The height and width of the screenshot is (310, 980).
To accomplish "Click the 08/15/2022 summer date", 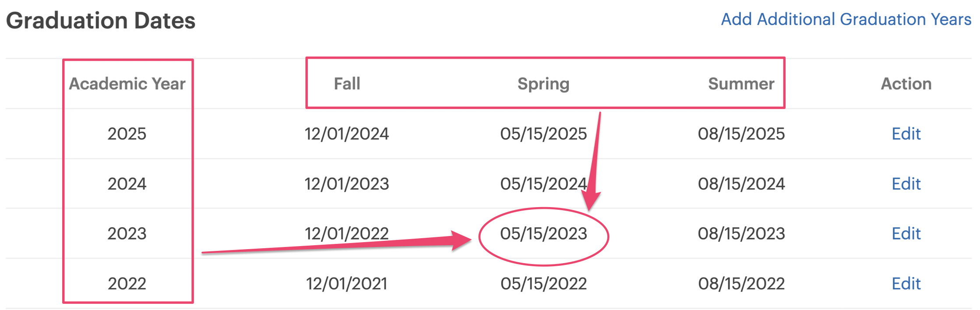I will tap(741, 283).
